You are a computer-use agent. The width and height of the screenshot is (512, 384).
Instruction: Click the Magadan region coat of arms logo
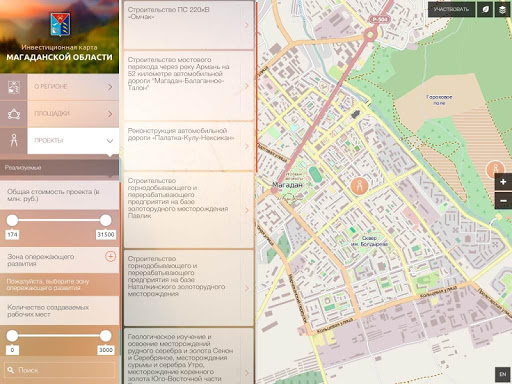[60, 24]
